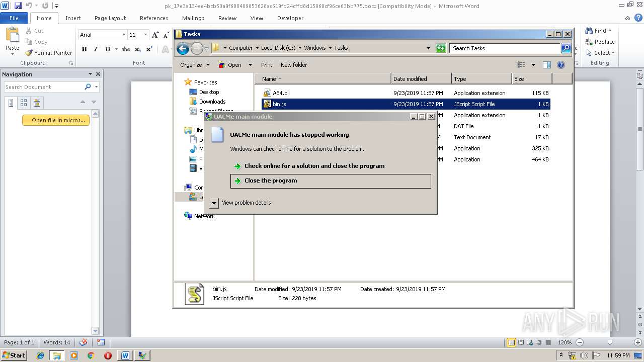
Task: Open Internet Explorer from the taskbar
Action: click(40, 355)
